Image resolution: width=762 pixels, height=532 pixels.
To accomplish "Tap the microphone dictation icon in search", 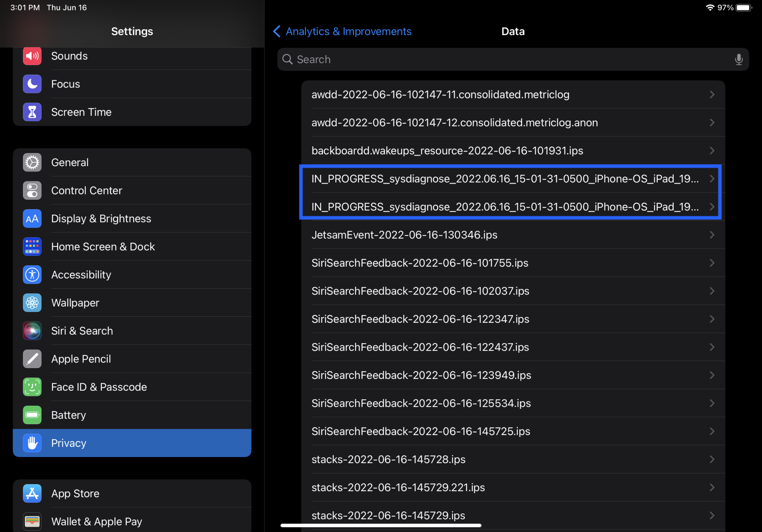I will tap(739, 59).
